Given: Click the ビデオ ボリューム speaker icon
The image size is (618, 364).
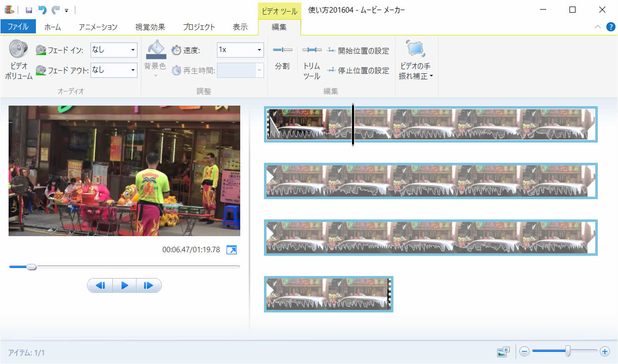Looking at the screenshot, I should [x=19, y=50].
